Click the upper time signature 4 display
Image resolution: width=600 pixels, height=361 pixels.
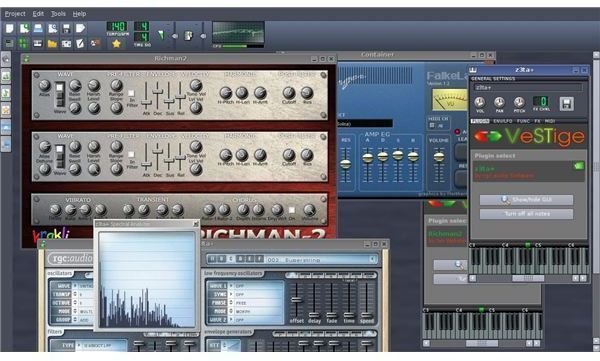(x=142, y=26)
